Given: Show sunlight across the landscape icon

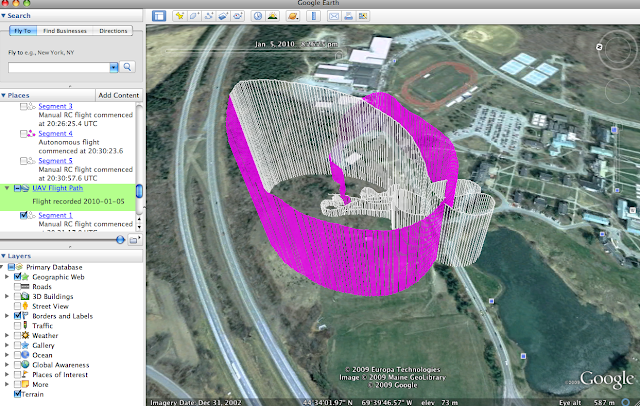Looking at the screenshot, I should 272,16.
